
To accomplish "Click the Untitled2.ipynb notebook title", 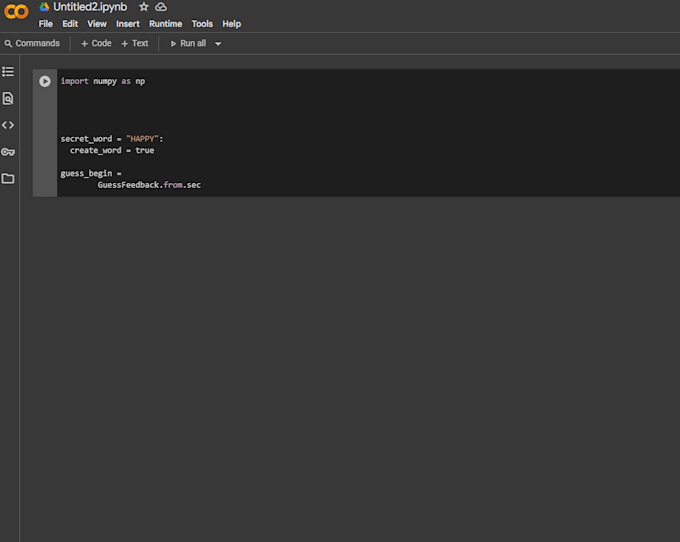I will coord(90,7).
